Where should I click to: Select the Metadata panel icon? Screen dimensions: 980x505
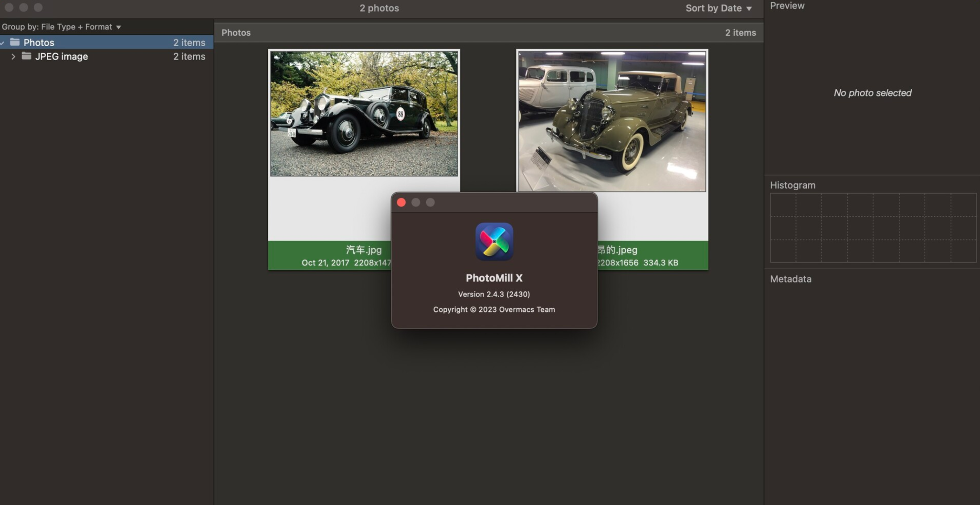tap(791, 278)
